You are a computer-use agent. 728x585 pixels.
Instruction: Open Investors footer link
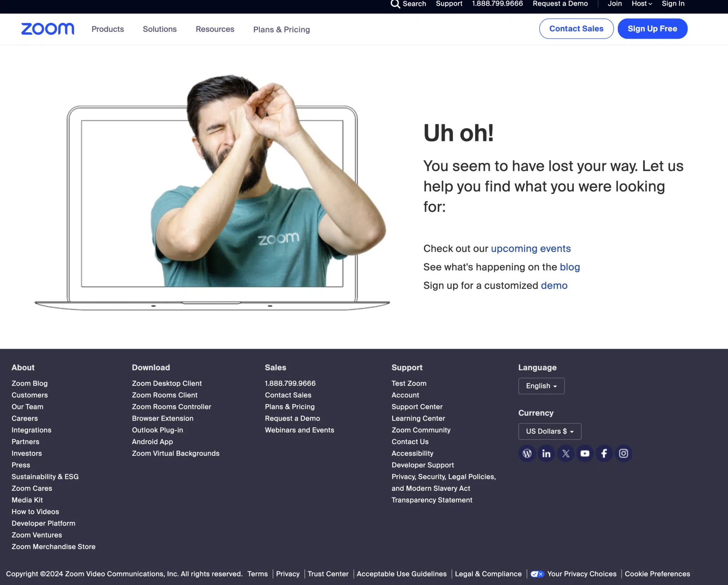tap(27, 453)
